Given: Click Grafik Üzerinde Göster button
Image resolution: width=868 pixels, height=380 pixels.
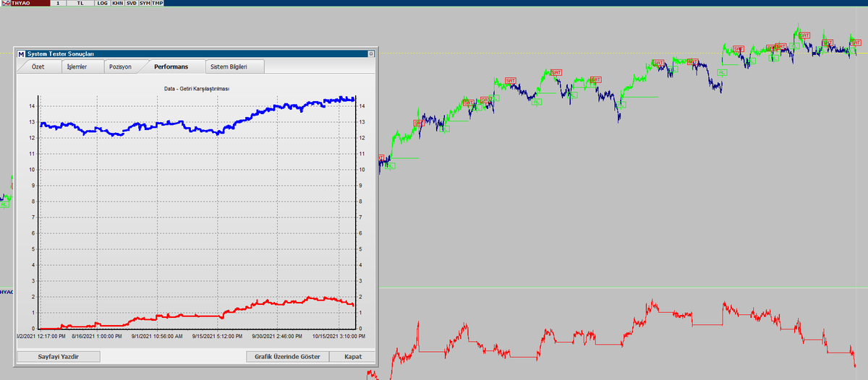Looking at the screenshot, I should tap(288, 357).
